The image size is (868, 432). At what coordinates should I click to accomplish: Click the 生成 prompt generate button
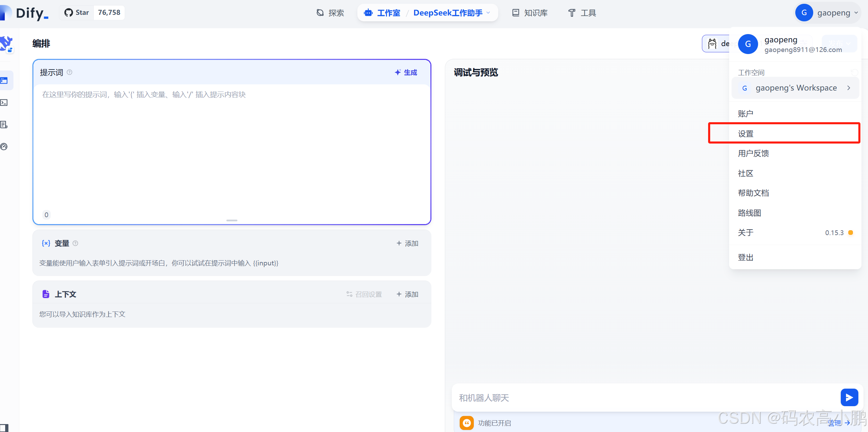coord(406,72)
